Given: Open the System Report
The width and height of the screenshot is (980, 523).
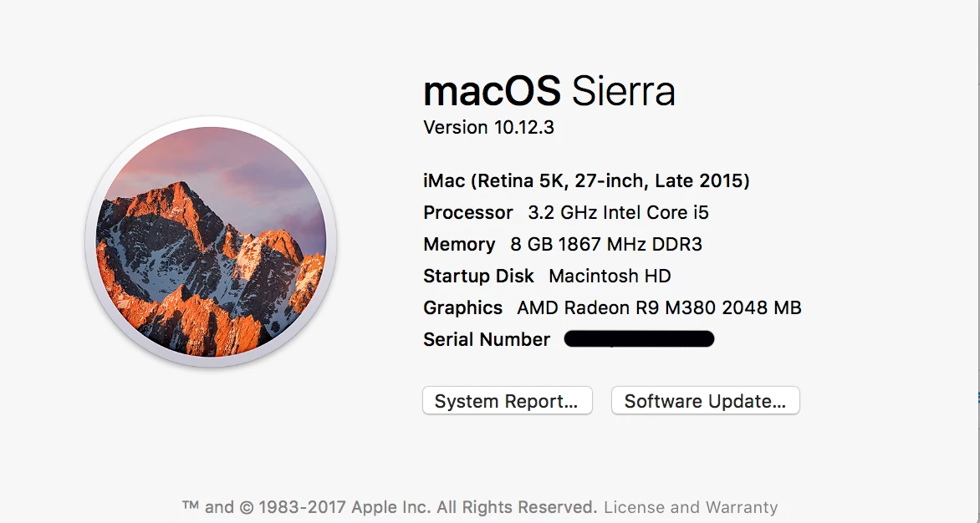Looking at the screenshot, I should click(x=507, y=401).
